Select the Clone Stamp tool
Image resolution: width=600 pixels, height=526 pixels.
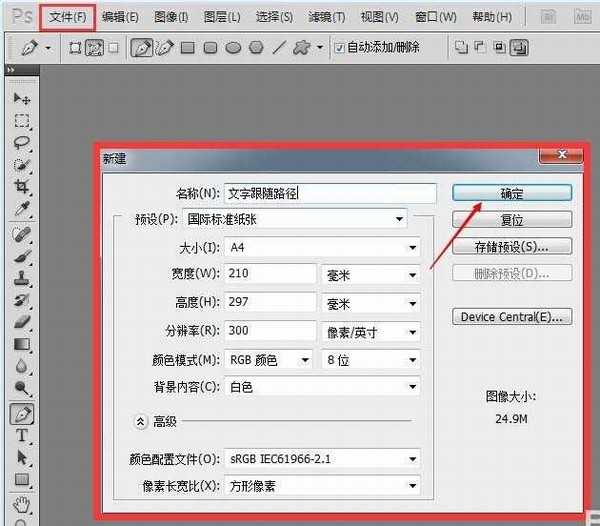click(x=21, y=277)
